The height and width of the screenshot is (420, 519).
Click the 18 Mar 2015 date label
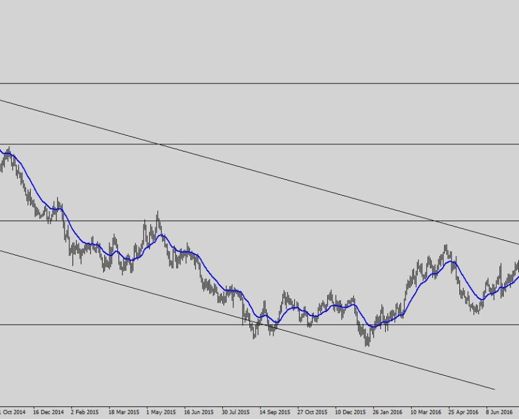click(x=124, y=412)
